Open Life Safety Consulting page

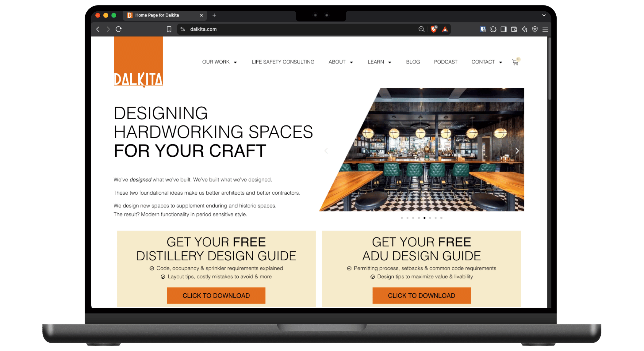[x=283, y=62]
